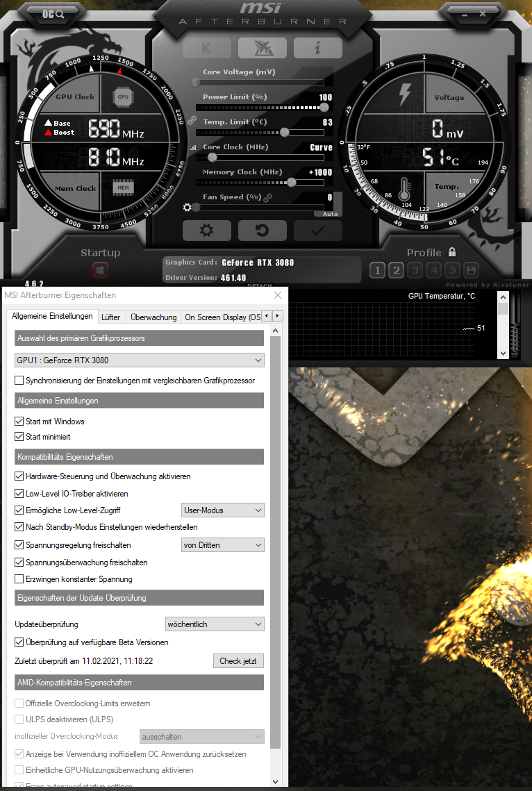Open the User-Modus dropdown
Viewport: 532px width, 791px height.
click(x=222, y=510)
